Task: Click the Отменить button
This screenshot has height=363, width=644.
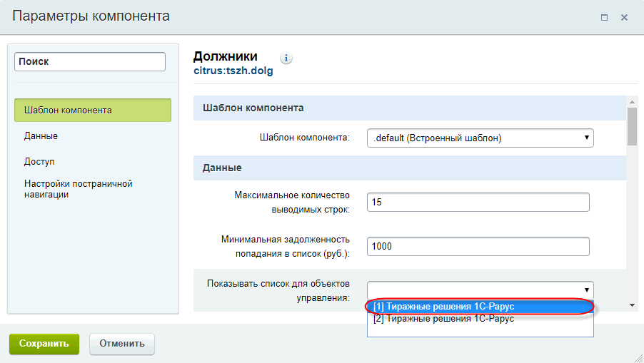Action: click(122, 344)
